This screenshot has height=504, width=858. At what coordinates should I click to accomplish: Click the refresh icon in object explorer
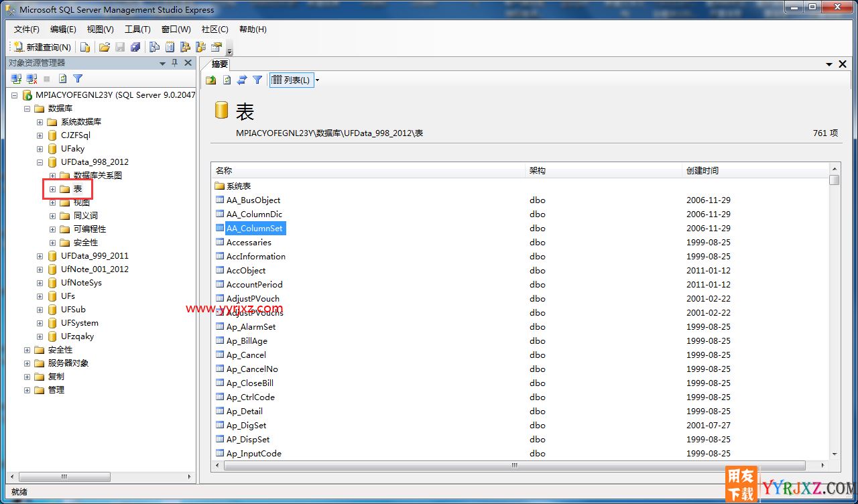62,79
